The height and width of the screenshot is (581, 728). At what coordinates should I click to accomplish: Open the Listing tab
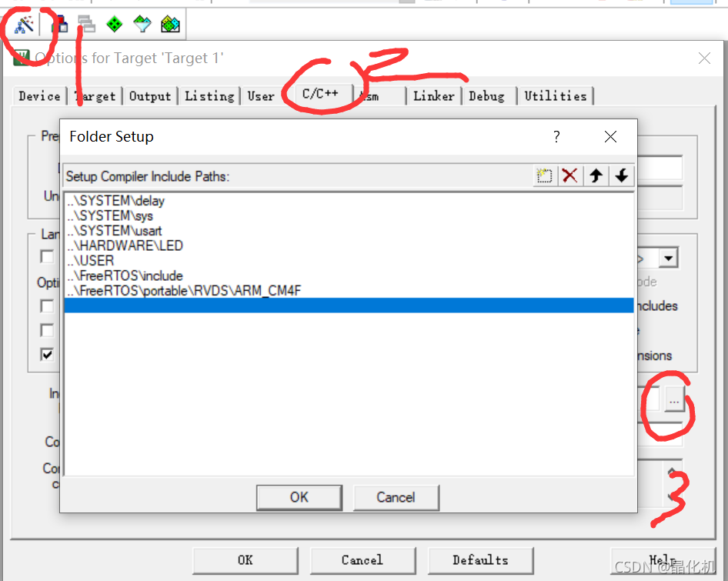209,96
